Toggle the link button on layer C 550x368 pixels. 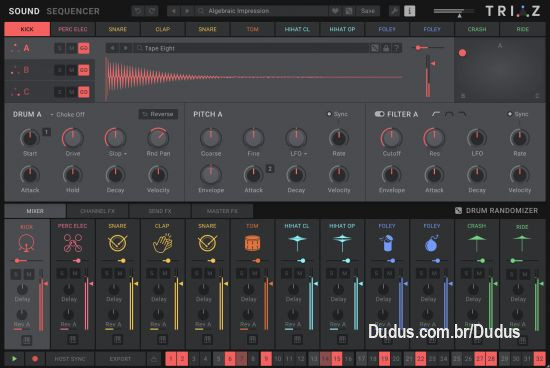84,92
